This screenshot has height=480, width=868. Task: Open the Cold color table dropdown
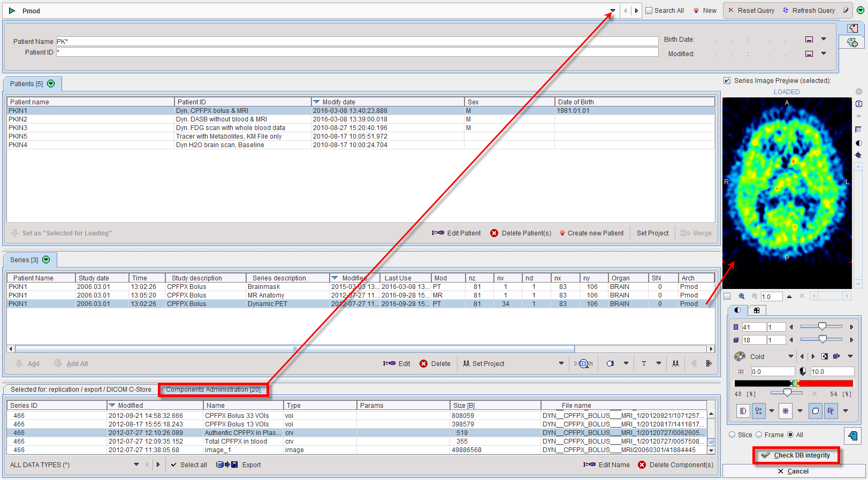click(791, 356)
